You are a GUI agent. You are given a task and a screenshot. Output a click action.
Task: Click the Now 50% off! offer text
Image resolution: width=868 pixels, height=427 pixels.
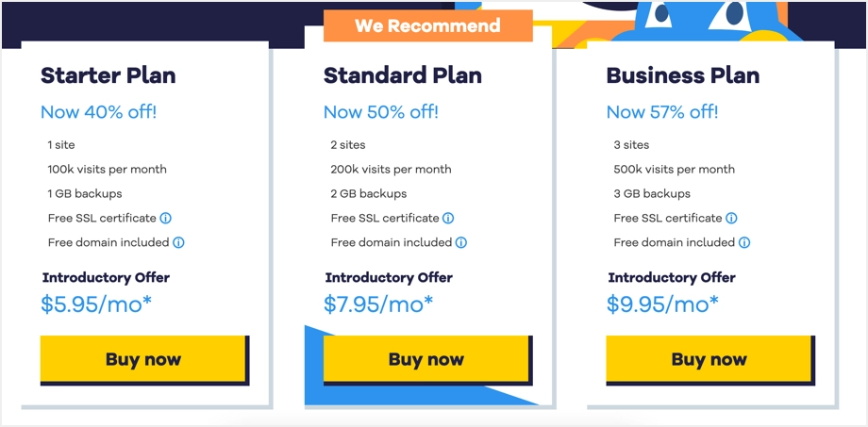[x=381, y=112]
